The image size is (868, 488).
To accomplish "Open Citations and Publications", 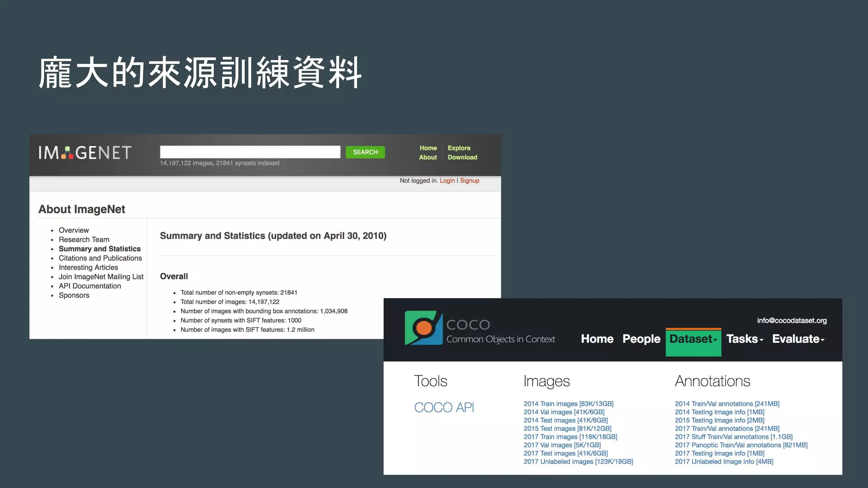I will point(100,258).
